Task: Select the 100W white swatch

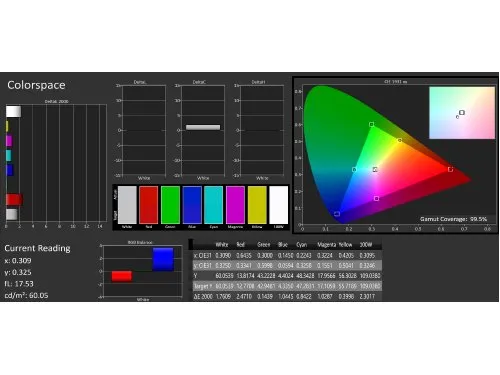Action: click(x=279, y=205)
